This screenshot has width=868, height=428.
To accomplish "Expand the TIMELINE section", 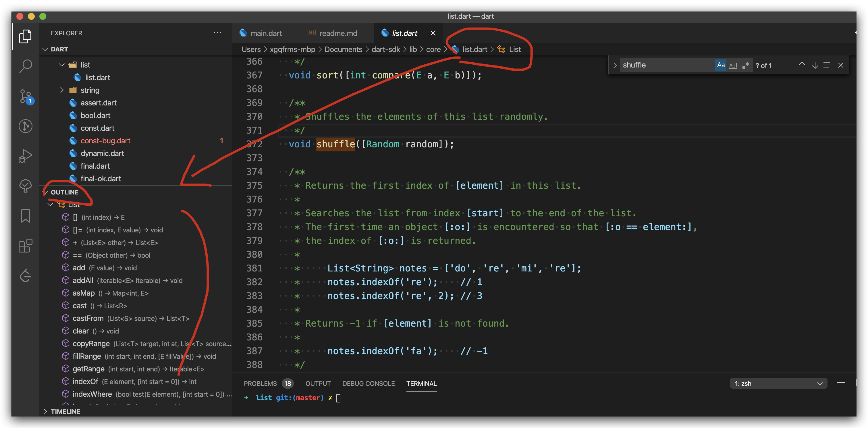I will tap(65, 412).
